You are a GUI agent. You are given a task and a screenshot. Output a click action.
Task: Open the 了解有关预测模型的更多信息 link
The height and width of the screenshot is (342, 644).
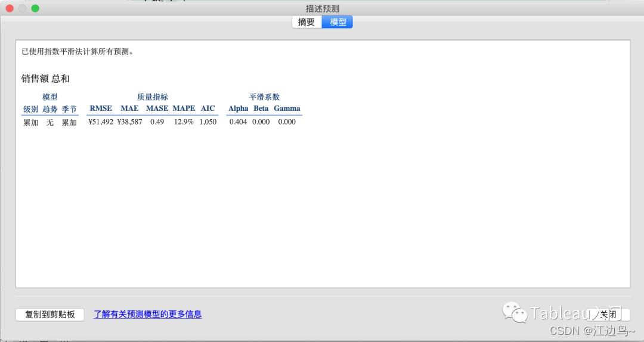(148, 314)
